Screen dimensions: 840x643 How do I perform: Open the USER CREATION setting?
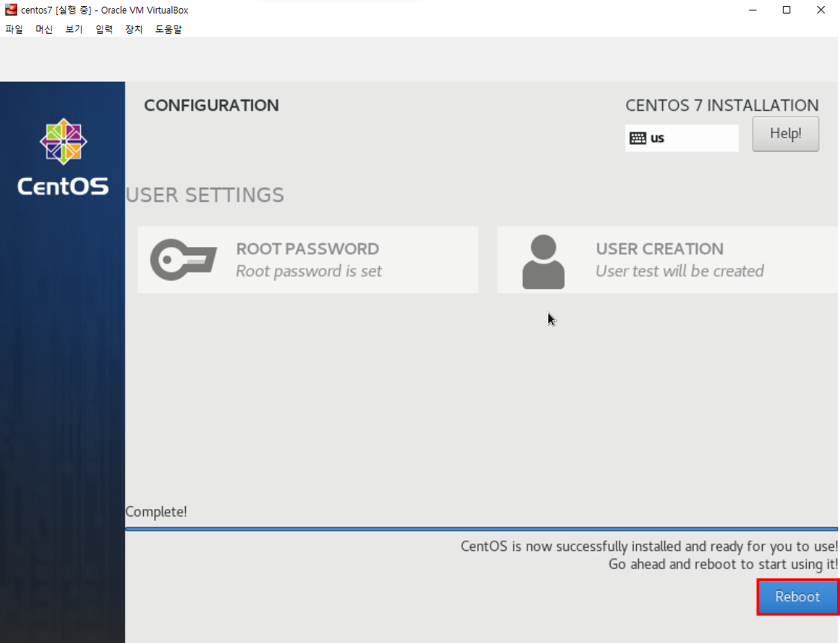pyautogui.click(x=668, y=260)
